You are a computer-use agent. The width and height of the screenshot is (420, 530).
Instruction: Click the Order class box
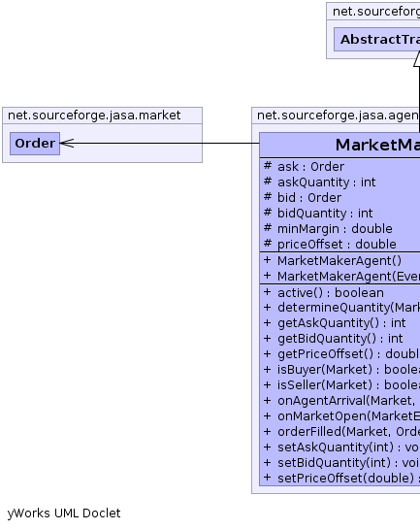coord(35,144)
